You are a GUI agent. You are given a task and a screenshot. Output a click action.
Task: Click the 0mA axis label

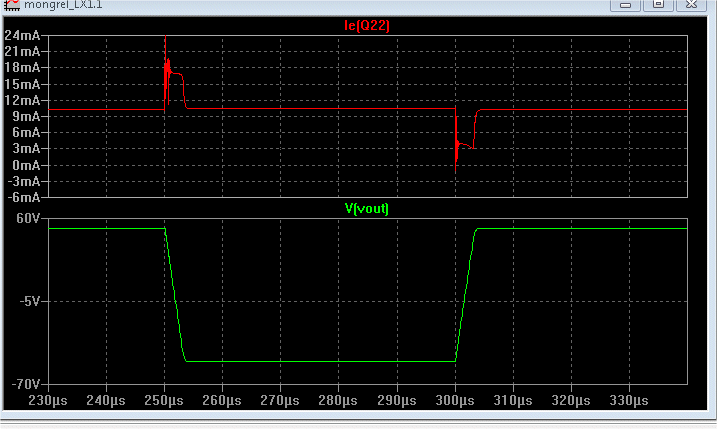point(26,165)
